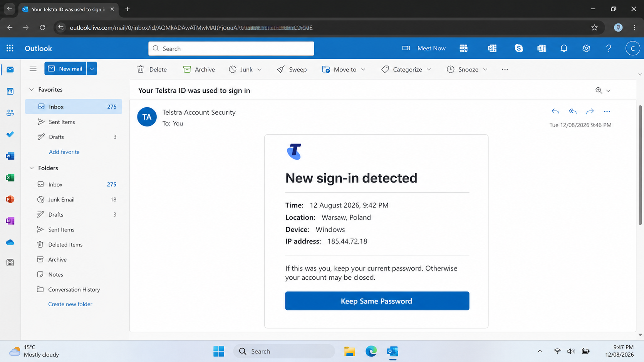The width and height of the screenshot is (644, 362).
Task: Click Telstra Account Security sender name
Action: pos(199,112)
